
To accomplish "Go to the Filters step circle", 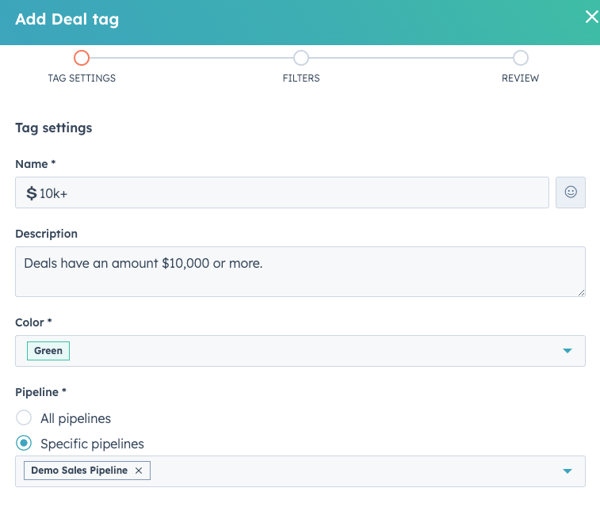I will pos(301,58).
